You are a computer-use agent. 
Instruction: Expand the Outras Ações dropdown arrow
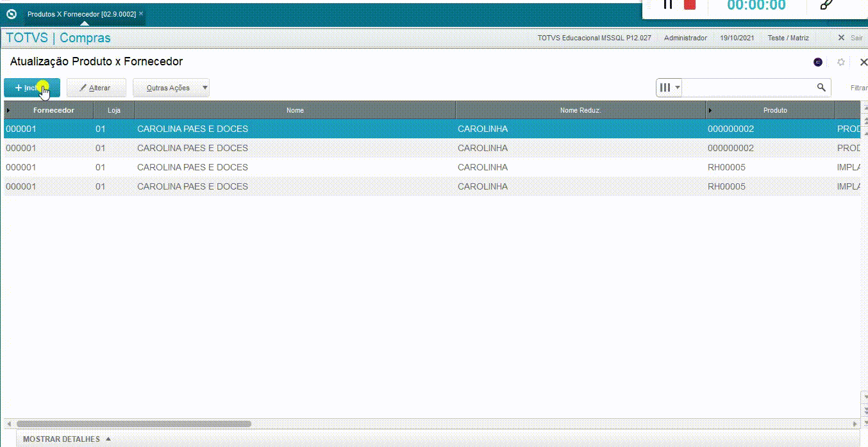(x=204, y=88)
